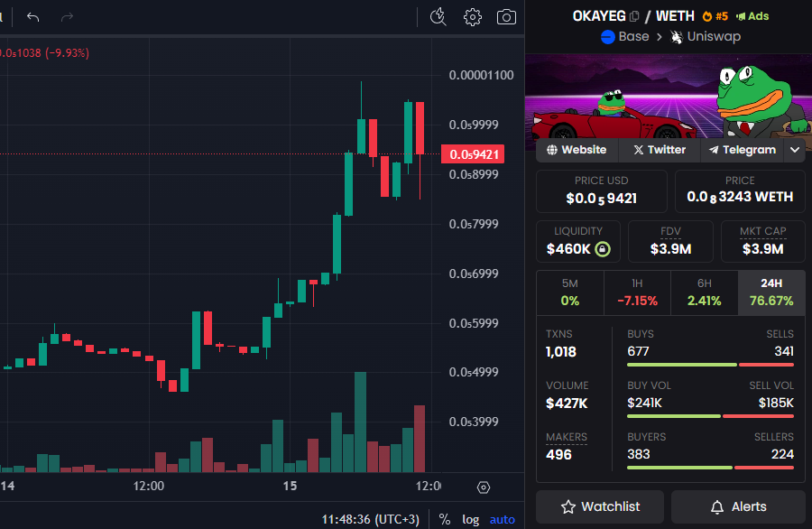The width and height of the screenshot is (812, 529).
Task: Click the Watchlist star icon
Action: (568, 506)
